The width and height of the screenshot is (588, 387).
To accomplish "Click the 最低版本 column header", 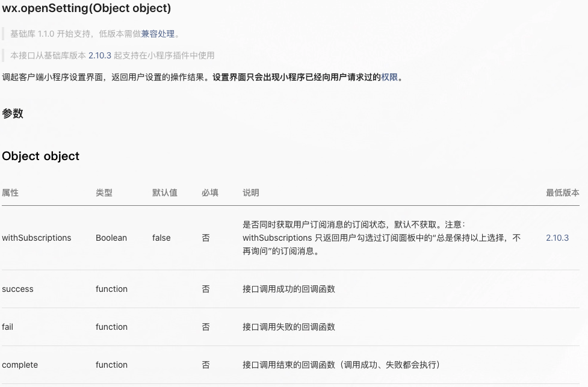I will click(562, 193).
